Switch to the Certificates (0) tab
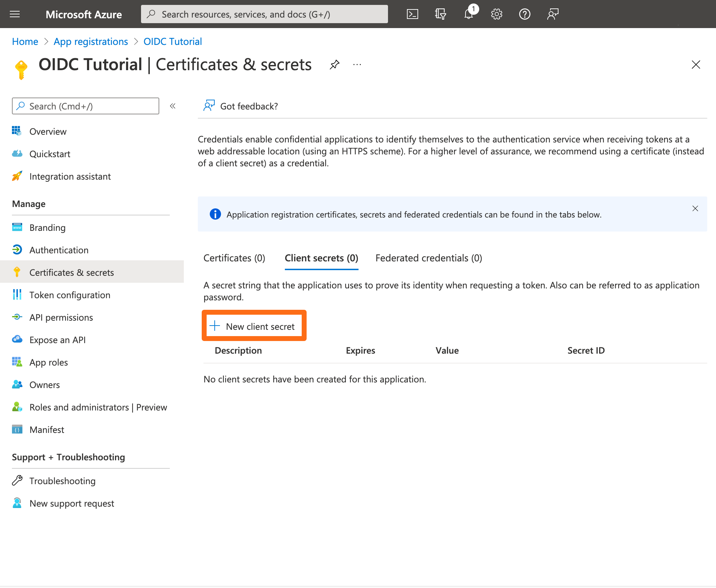 (x=234, y=258)
